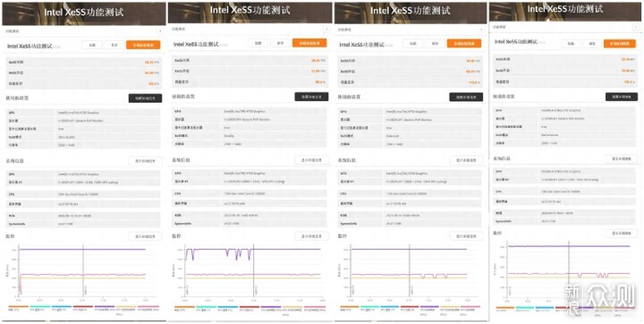Open help icon in Balanced mode panel
The image size is (644, 324).
coord(482,30)
